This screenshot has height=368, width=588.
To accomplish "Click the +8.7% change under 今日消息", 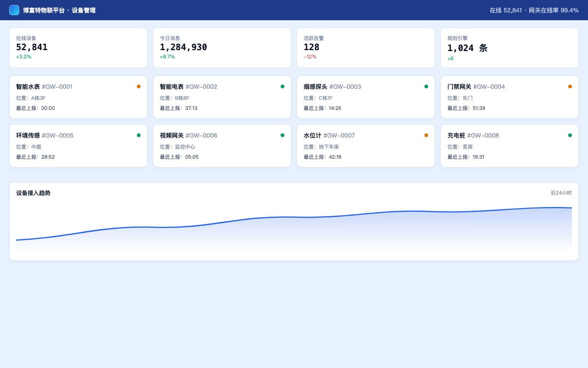I will coord(167,57).
